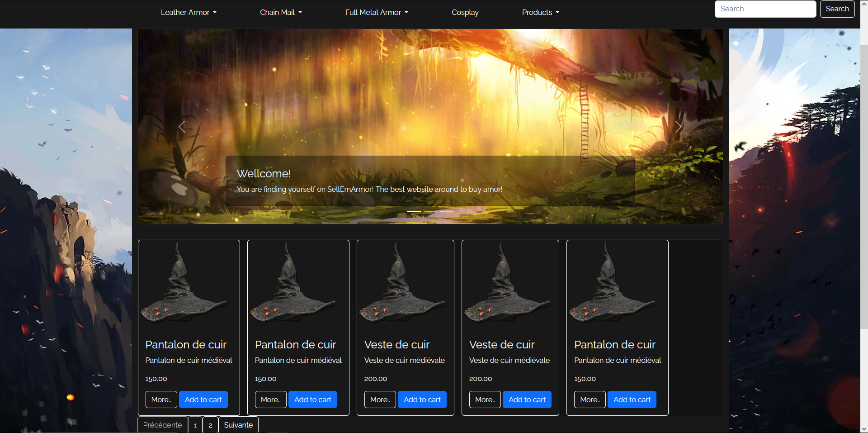
Task: Open the Cosplay page
Action: pos(465,12)
